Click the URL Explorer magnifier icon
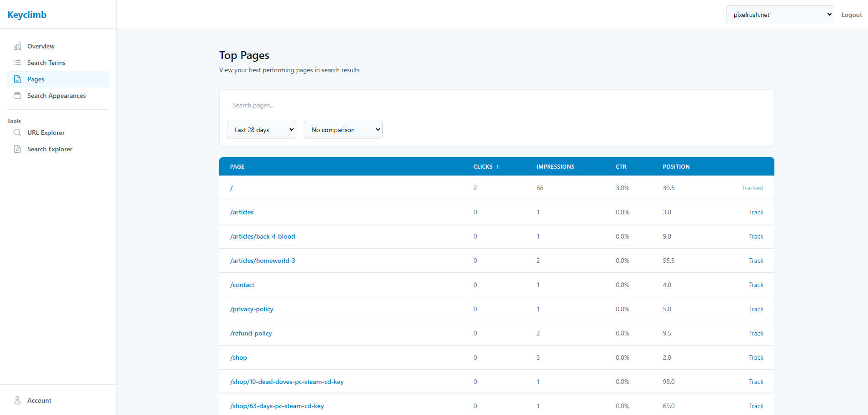This screenshot has height=415, width=868. pyautogui.click(x=17, y=133)
